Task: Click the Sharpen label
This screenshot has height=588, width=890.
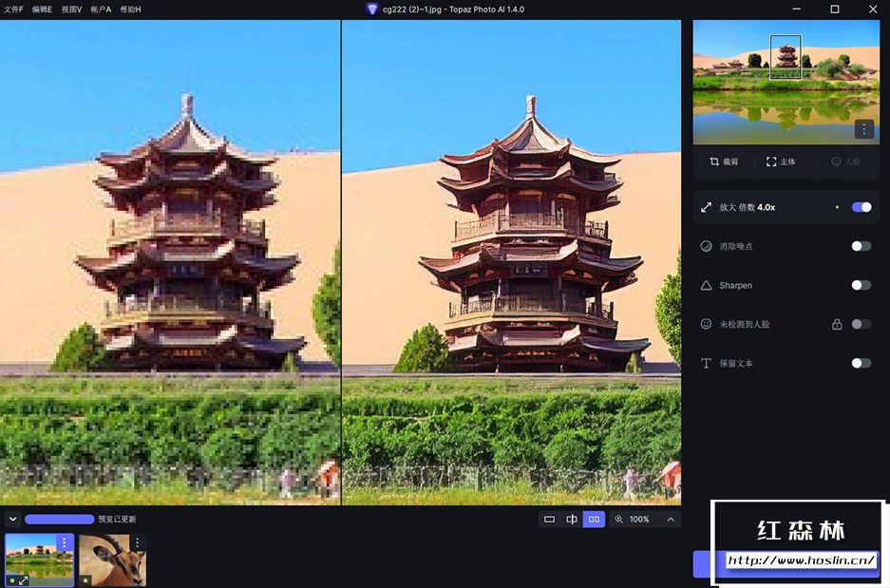Action: [735, 285]
